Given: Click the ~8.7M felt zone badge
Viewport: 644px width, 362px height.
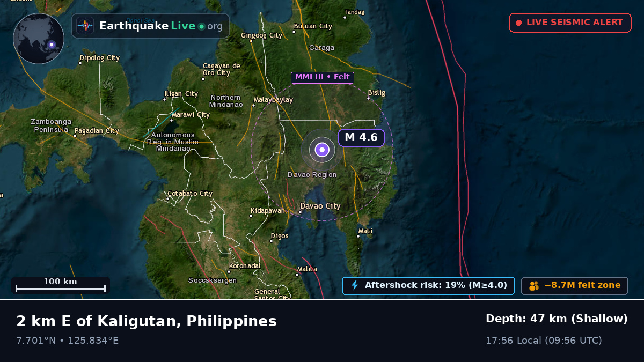Looking at the screenshot, I should [575, 285].
